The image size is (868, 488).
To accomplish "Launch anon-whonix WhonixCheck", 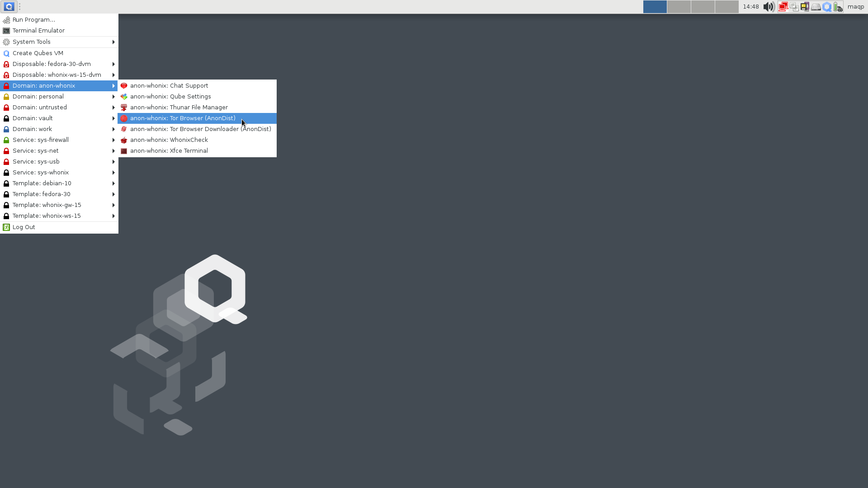I will click(x=197, y=140).
